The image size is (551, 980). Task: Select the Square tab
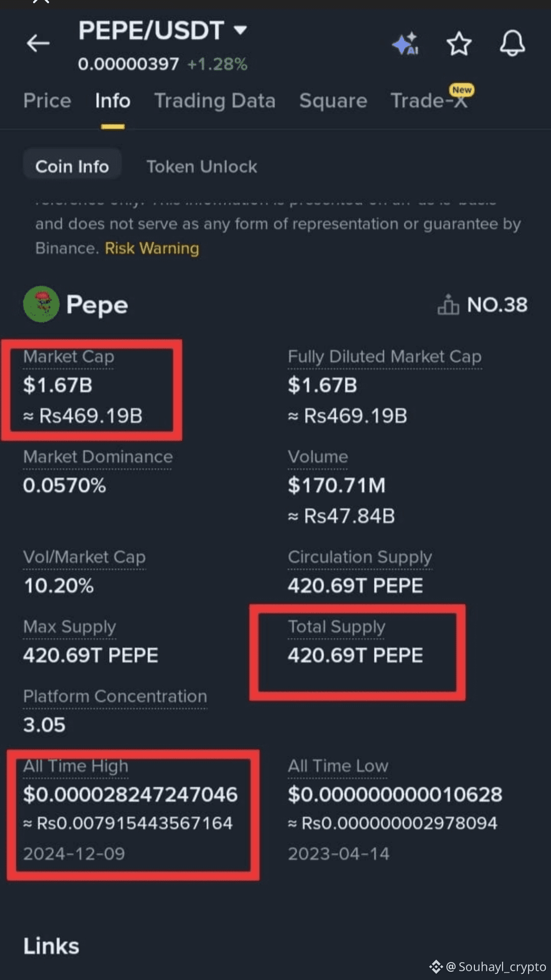333,100
